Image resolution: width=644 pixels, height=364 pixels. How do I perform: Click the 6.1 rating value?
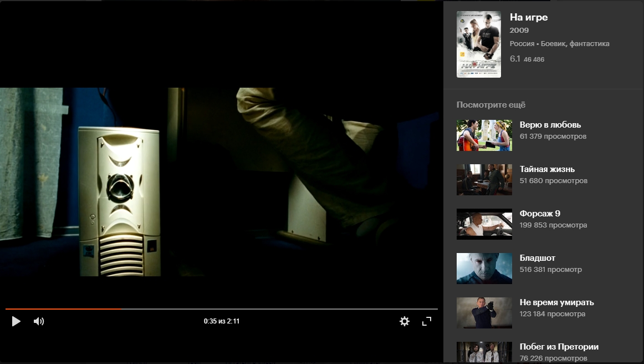(515, 59)
